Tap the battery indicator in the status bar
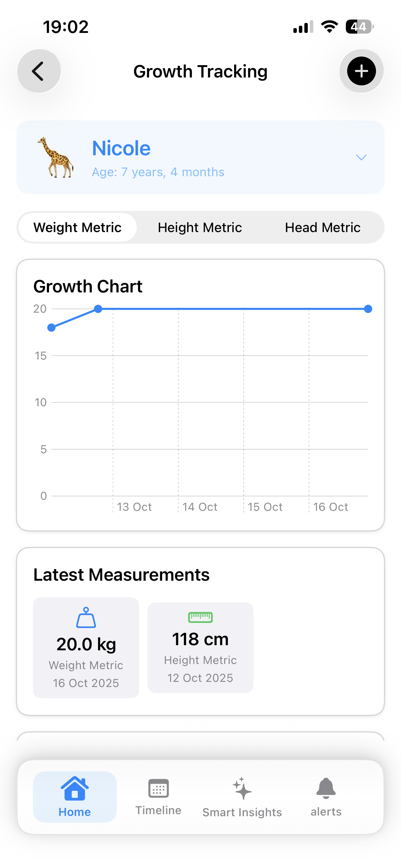401x868 pixels. coord(358,26)
